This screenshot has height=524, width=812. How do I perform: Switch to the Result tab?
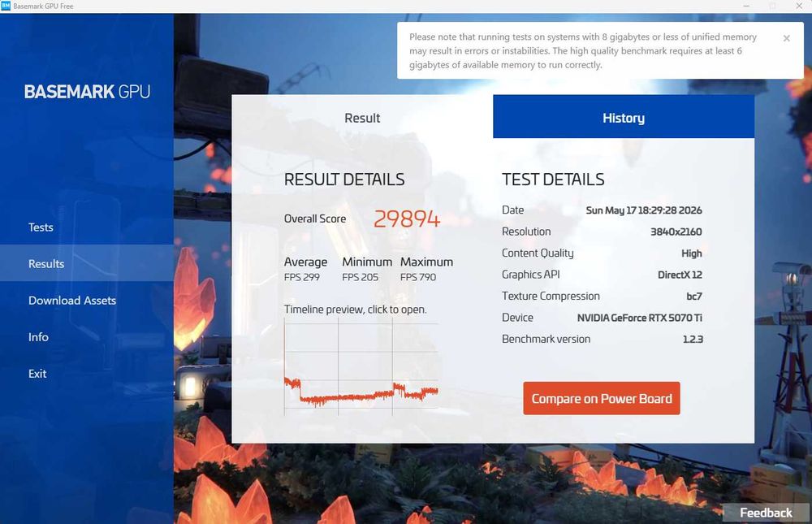[362, 118]
